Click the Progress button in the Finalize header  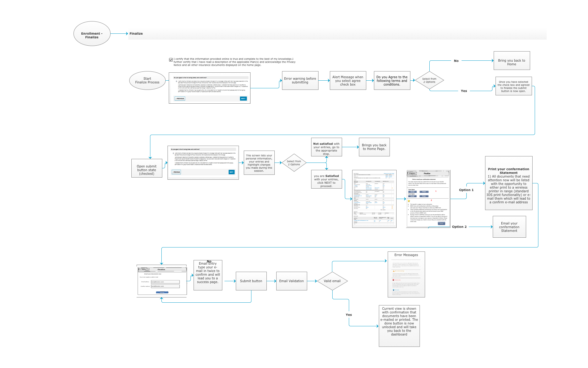[x=412, y=173]
